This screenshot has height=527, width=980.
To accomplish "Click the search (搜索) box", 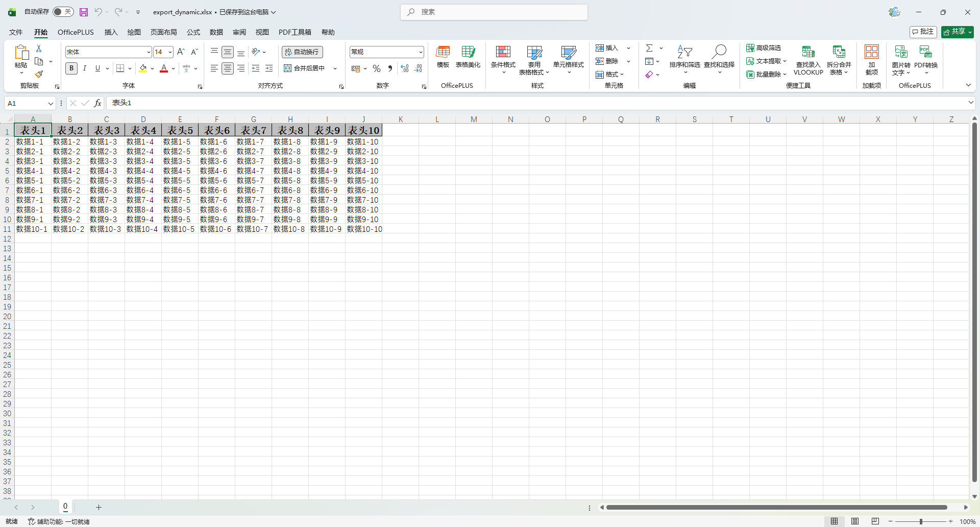I will point(494,12).
